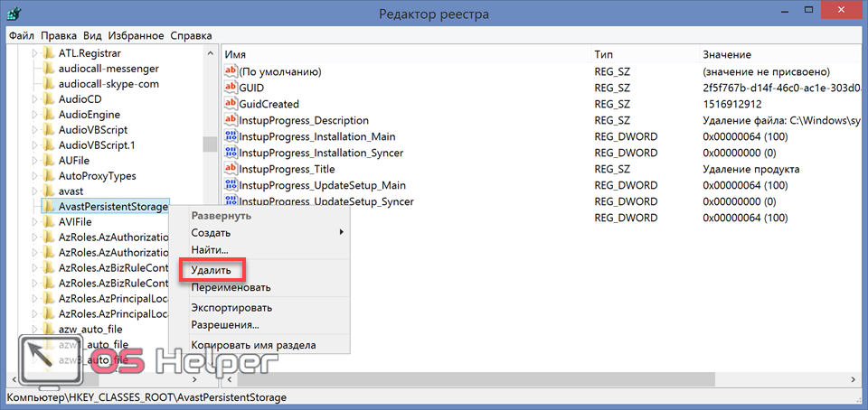
Task: Click the string icon next to GUID
Action: pos(231,88)
